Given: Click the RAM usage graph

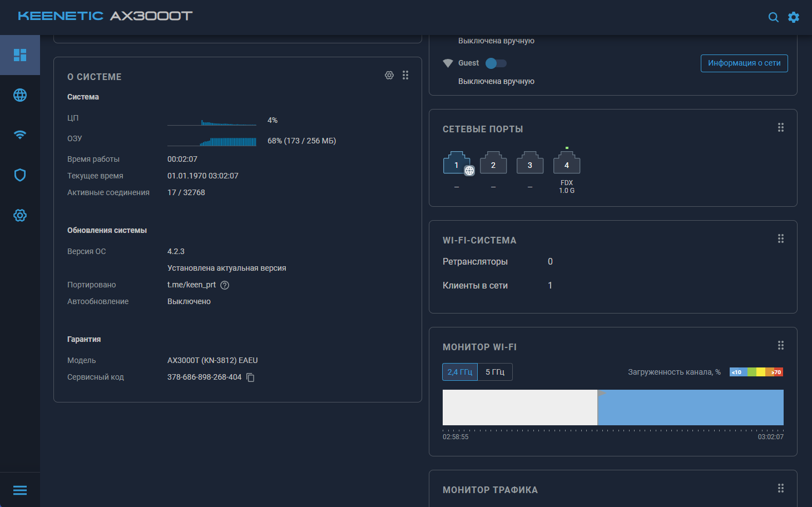Looking at the screenshot, I should [212, 142].
